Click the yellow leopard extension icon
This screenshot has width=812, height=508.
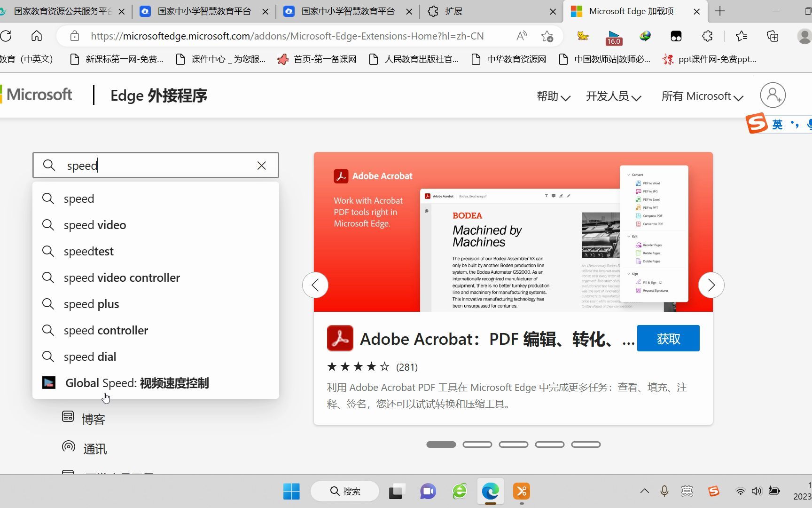(583, 36)
